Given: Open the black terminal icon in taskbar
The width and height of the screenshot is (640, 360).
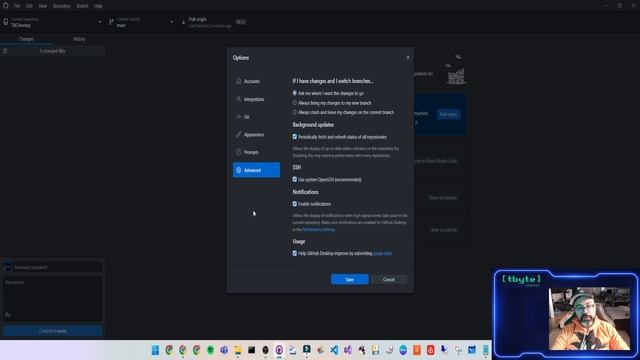Looking at the screenshot, I should pos(251,350).
